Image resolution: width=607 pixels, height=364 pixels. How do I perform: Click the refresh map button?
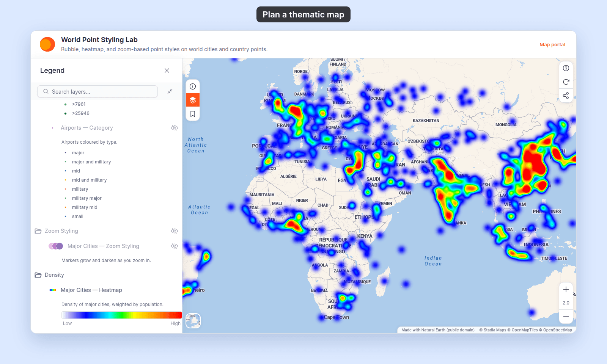click(x=566, y=82)
